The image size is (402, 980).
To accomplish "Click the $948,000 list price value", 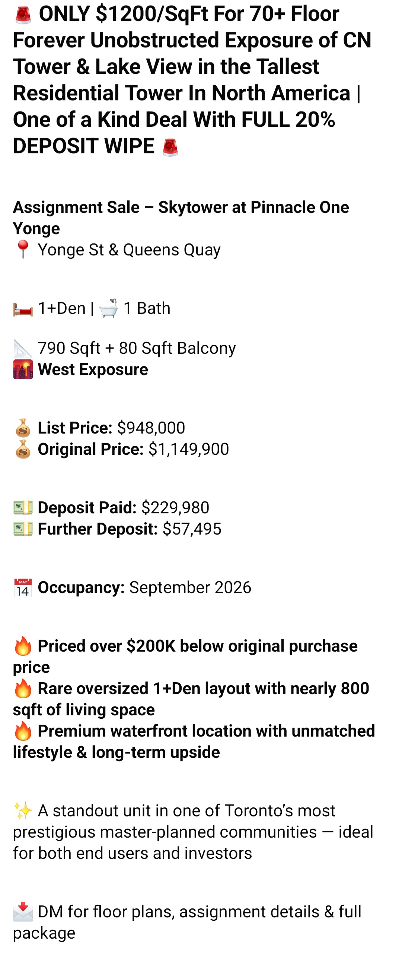I will 151,428.
